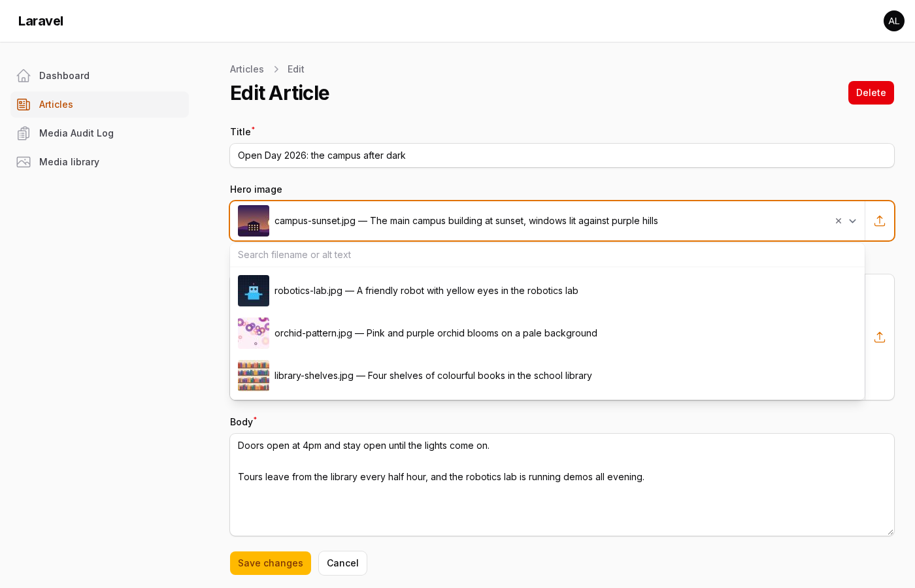This screenshot has width=915, height=588.
Task: Open Articles in the sidebar
Action: pos(99,105)
